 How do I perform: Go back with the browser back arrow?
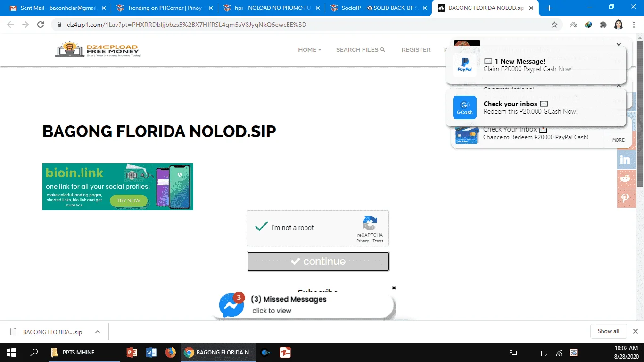[10, 25]
